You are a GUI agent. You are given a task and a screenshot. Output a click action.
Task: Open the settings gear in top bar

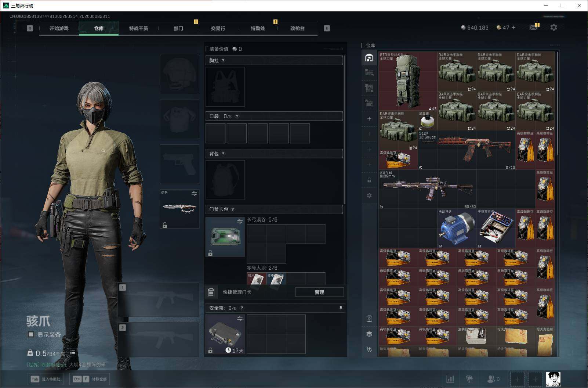pos(553,28)
